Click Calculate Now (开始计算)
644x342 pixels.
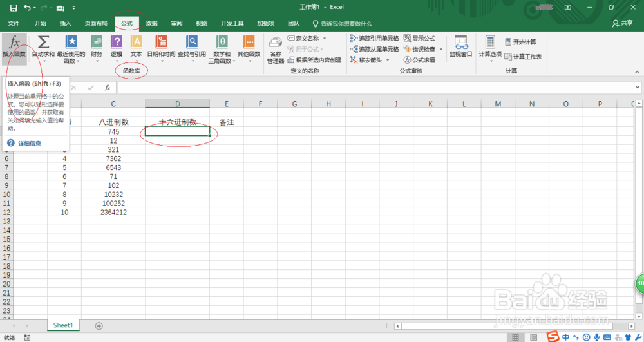pos(520,42)
